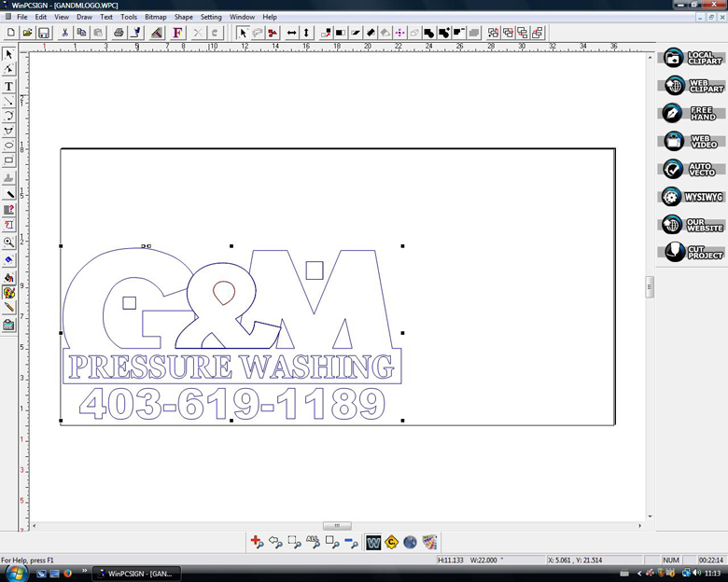Open Web Video
Screen dimensions: 728x582
[693, 141]
